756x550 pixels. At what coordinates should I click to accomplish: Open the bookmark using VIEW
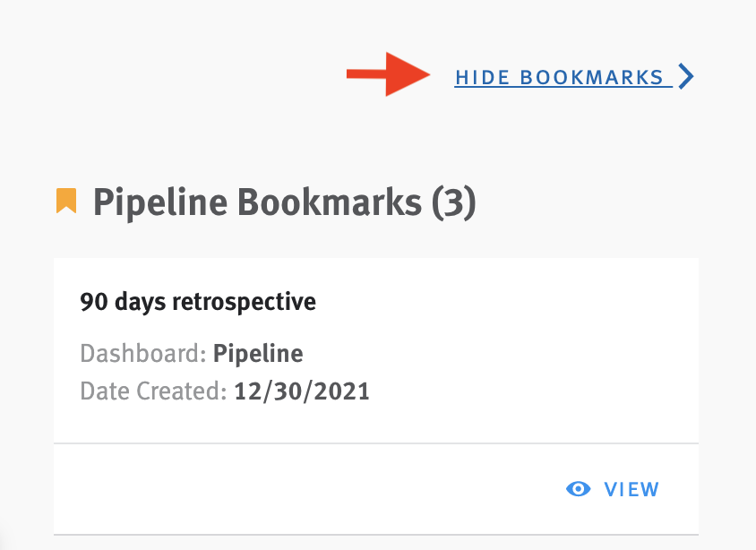coord(631,489)
